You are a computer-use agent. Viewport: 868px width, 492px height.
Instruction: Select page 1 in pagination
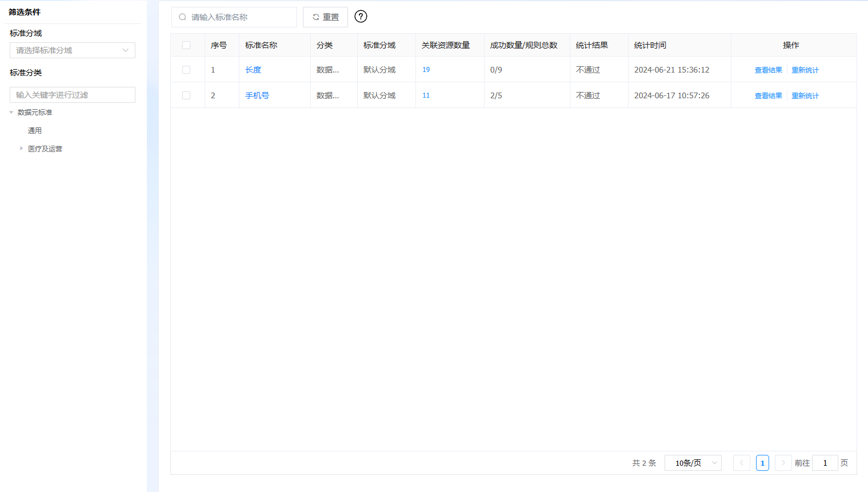coord(762,463)
